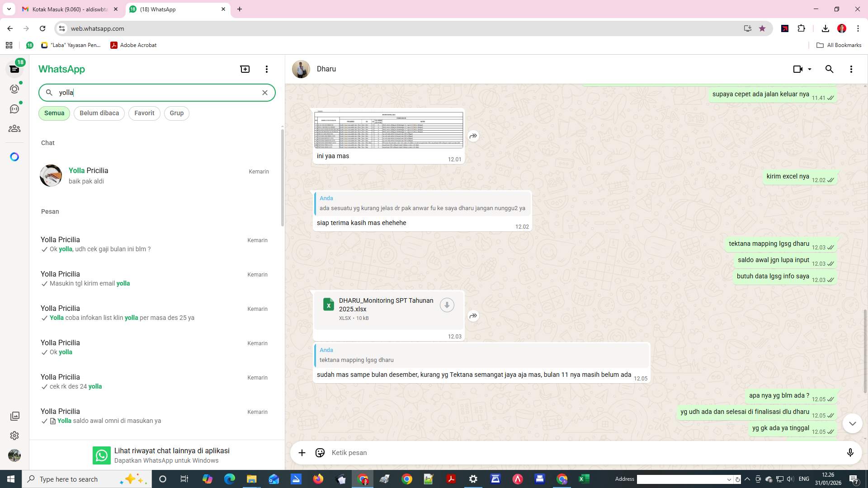Viewport: 868px width, 488px height.
Task: Download DHARU_Monitoring SPT Tahunan 2025.xlsx
Action: click(x=447, y=305)
